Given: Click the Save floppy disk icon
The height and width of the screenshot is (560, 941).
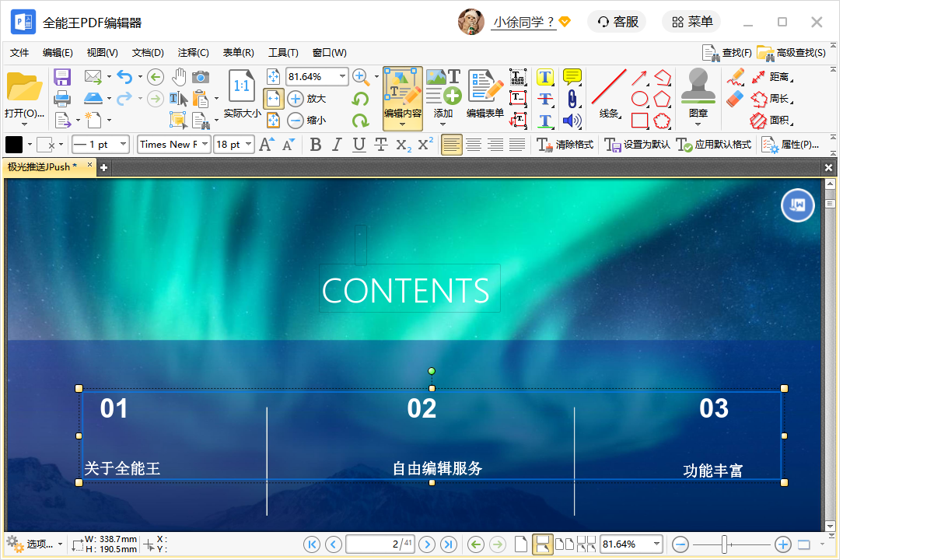Looking at the screenshot, I should 62,77.
